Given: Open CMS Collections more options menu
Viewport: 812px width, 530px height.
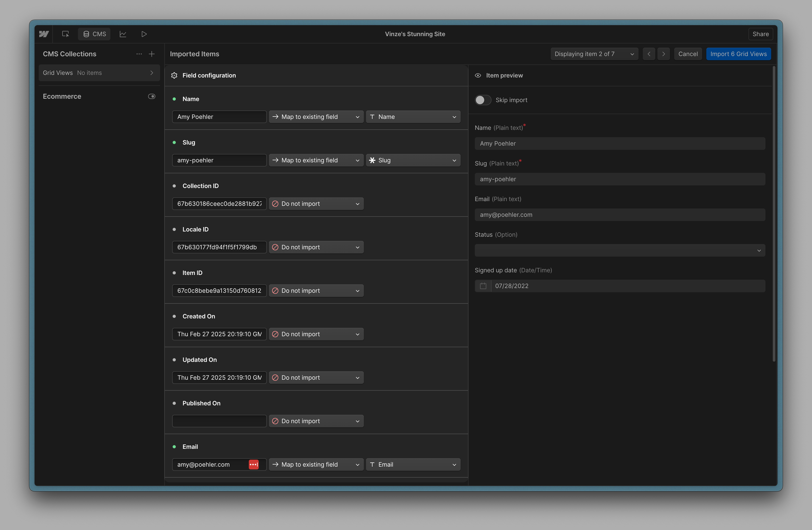Looking at the screenshot, I should [139, 54].
